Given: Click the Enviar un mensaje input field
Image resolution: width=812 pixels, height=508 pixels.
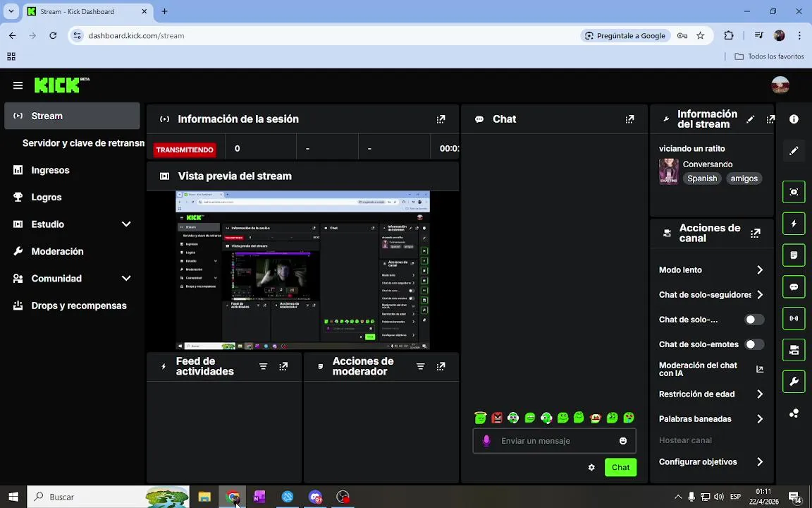Looking at the screenshot, I should [554, 440].
